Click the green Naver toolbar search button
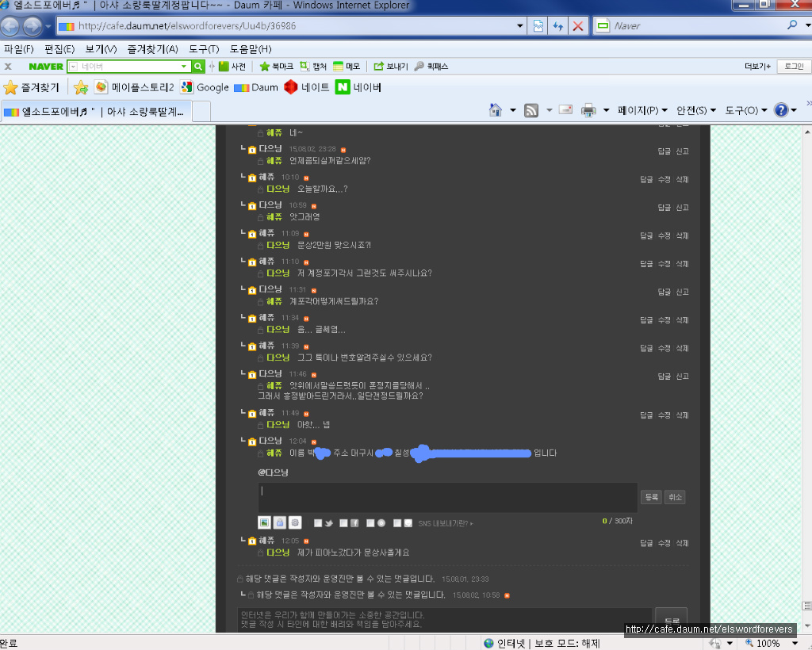This screenshot has height=650, width=812. pyautogui.click(x=198, y=67)
